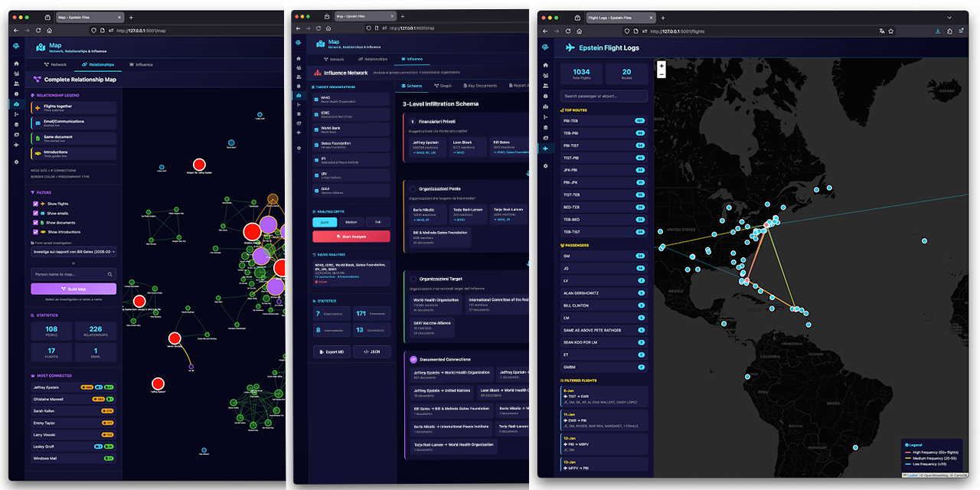980x490 pixels.
Task: Click Flights together legend entry
Action: (x=74, y=108)
